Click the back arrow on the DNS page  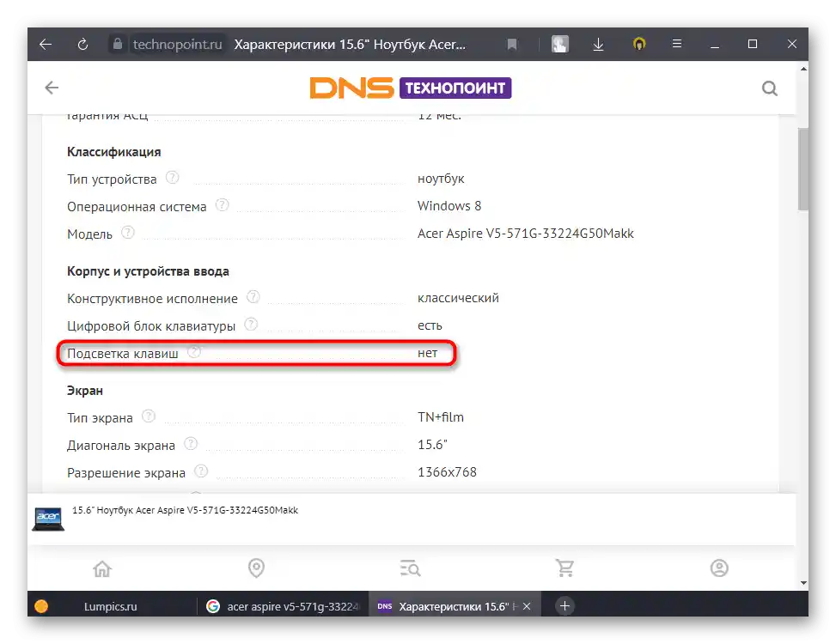coord(51,87)
